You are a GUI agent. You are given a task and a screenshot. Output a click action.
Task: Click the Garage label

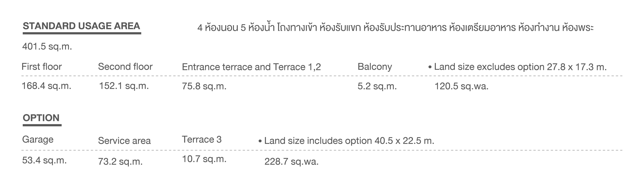coord(38,140)
